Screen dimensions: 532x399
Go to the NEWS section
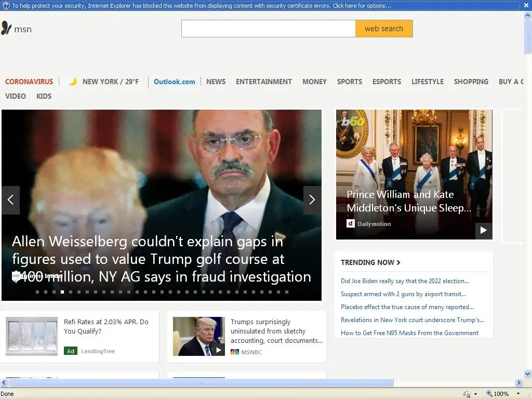click(x=216, y=82)
